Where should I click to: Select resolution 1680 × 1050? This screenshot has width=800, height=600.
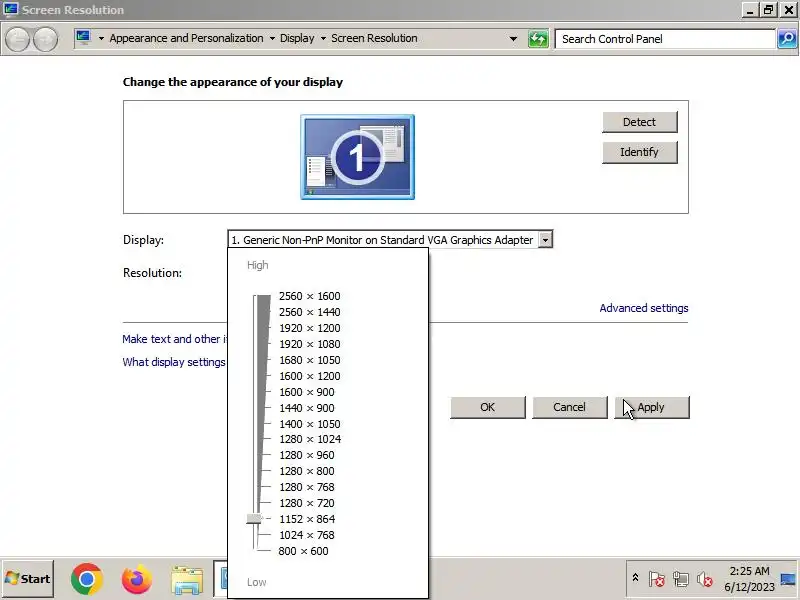[x=309, y=360]
